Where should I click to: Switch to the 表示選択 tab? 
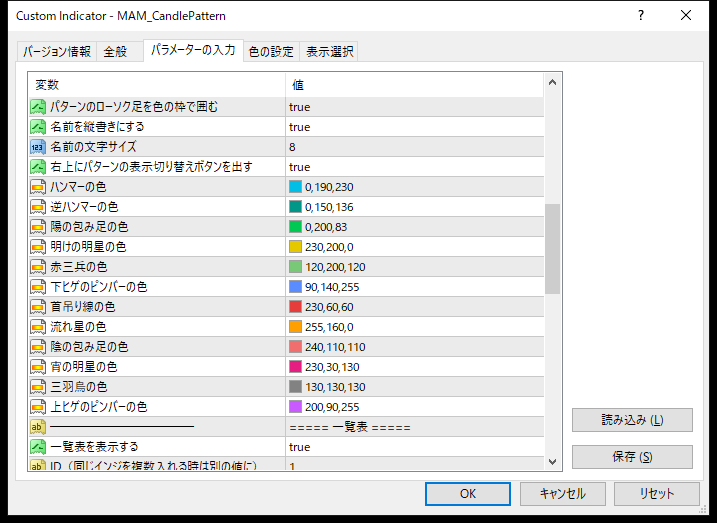(x=329, y=52)
